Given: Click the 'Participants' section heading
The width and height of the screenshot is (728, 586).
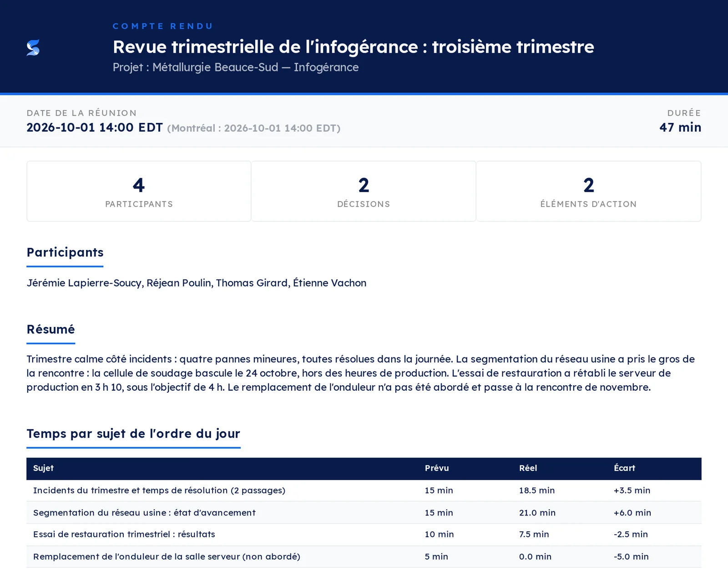Looking at the screenshot, I should click(x=65, y=252).
